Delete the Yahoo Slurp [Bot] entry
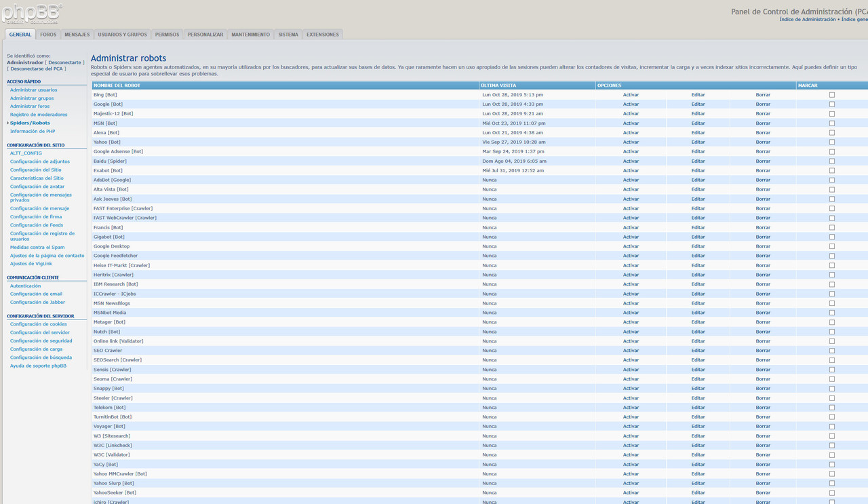Image resolution: width=868 pixels, height=504 pixels. 763,484
